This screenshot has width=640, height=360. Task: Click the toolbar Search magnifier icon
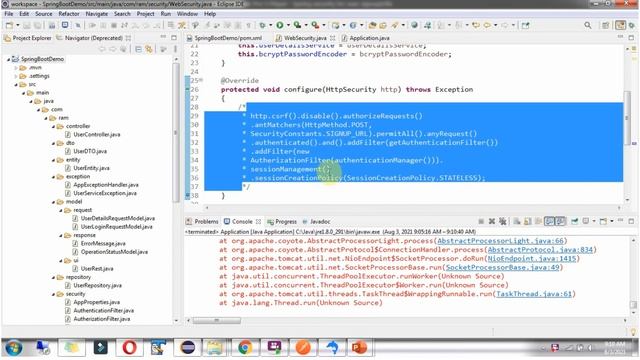tap(588, 25)
